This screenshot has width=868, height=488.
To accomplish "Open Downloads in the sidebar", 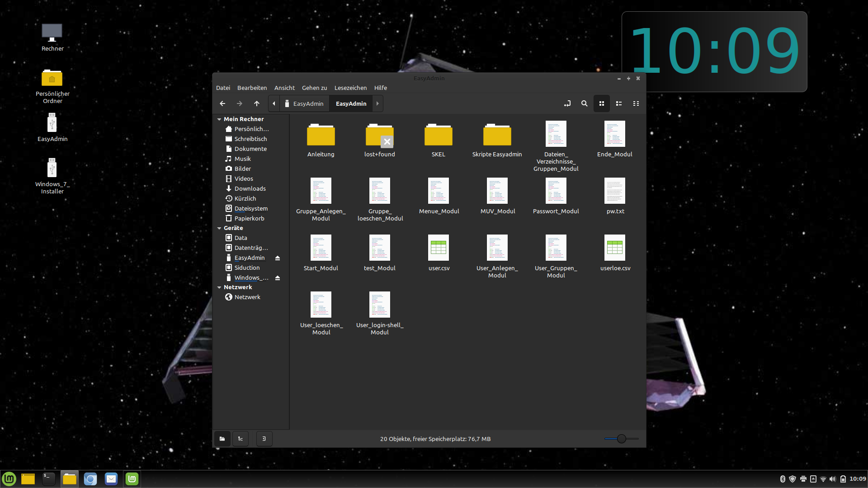I will (250, 188).
